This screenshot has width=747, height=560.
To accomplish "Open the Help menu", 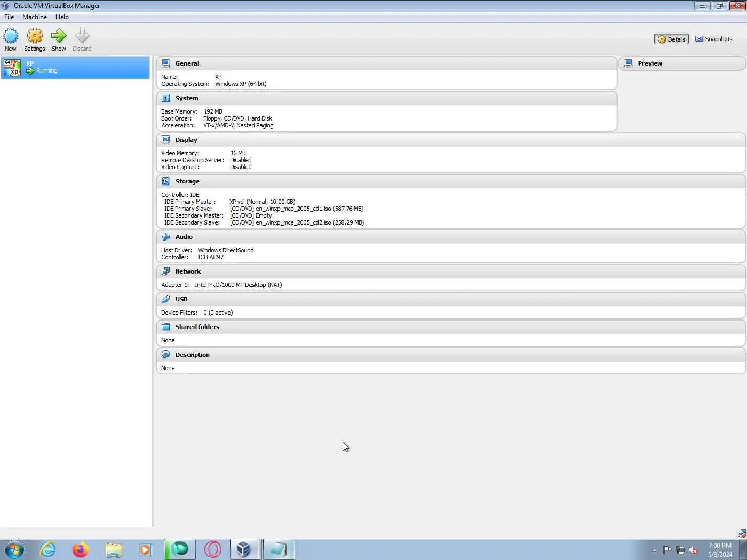I will click(62, 17).
